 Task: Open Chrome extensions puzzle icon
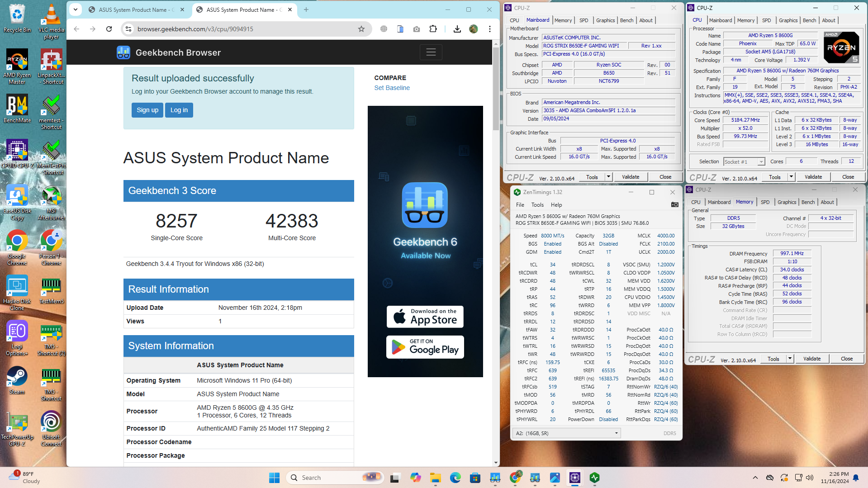[x=433, y=29]
